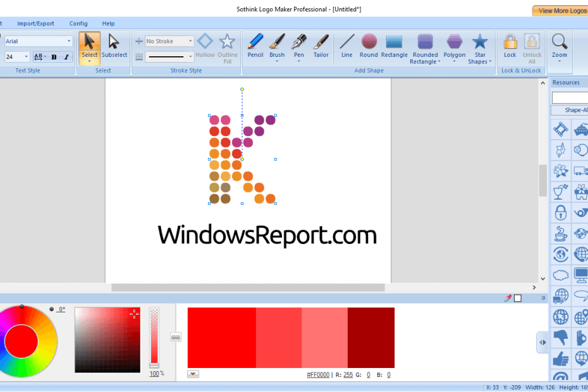Image resolution: width=588 pixels, height=392 pixels.
Task: Choose the Pen tool
Action: [299, 47]
